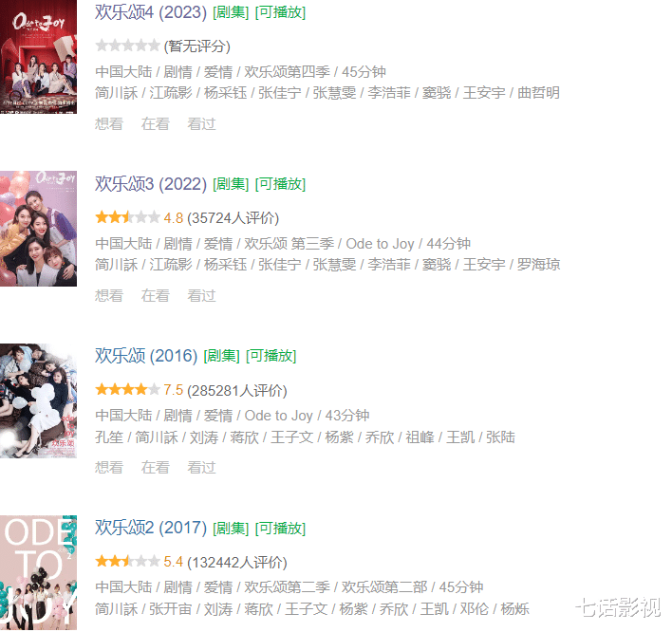672x632 pixels.
Task: Mark 欢乐颂4 as 看过
Action: [x=201, y=123]
